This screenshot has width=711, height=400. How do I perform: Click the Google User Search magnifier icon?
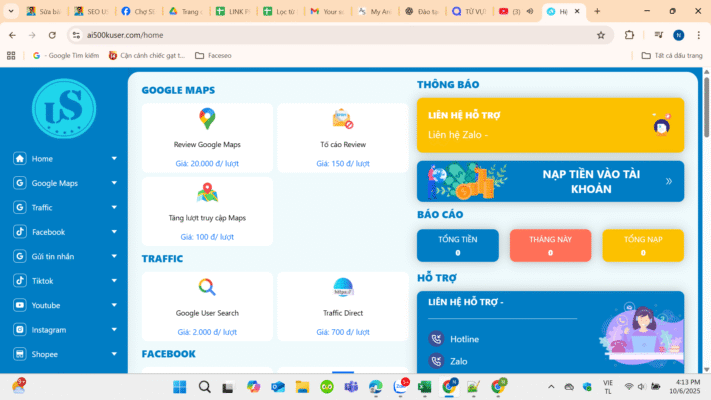pyautogui.click(x=207, y=287)
